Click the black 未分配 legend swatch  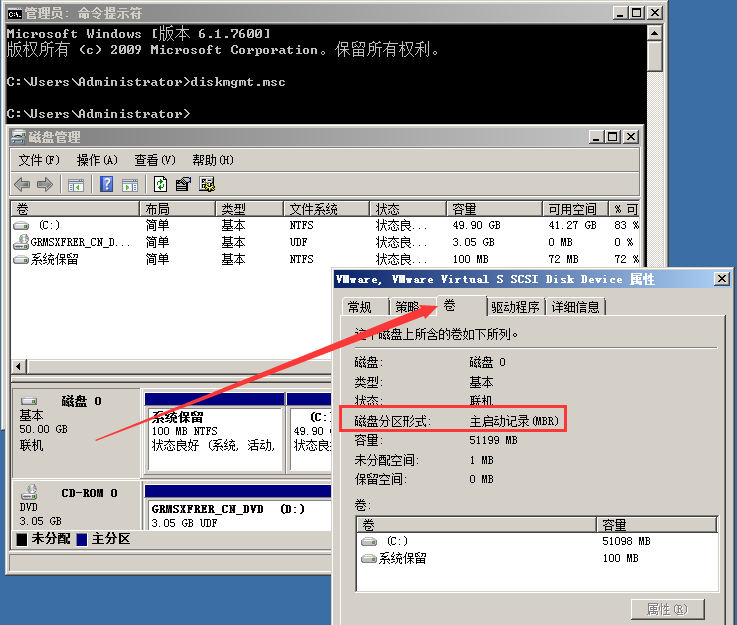coord(22,539)
